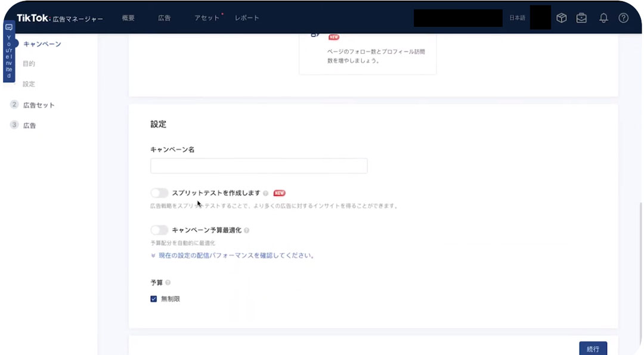The image size is (644, 355).
Task: Click the 続行 continue button
Action: pyautogui.click(x=593, y=348)
